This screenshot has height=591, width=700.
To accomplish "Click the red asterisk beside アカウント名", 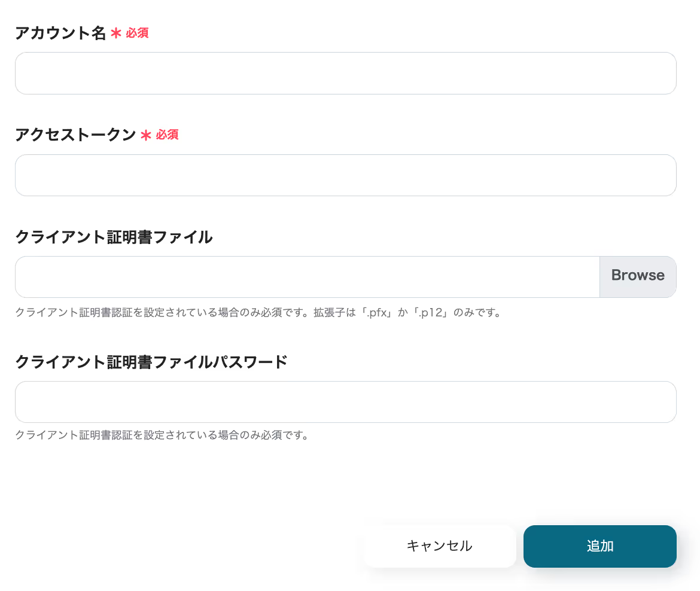I will 116,33.
